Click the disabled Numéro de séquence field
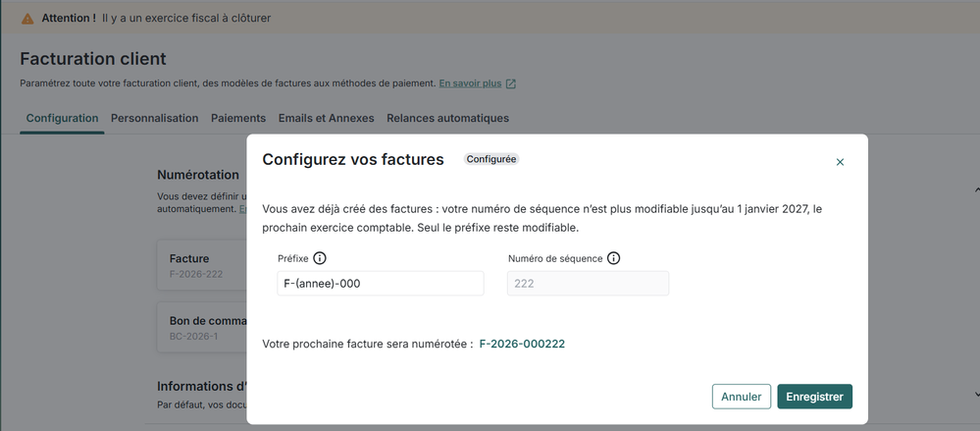Viewport: 980px width, 431px height. tap(588, 284)
